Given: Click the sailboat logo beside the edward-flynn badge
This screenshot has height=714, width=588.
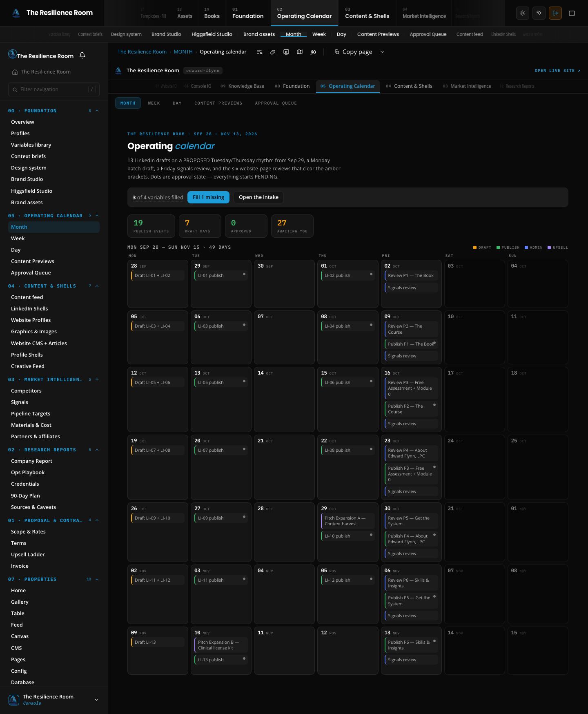Looking at the screenshot, I should [x=118, y=71].
